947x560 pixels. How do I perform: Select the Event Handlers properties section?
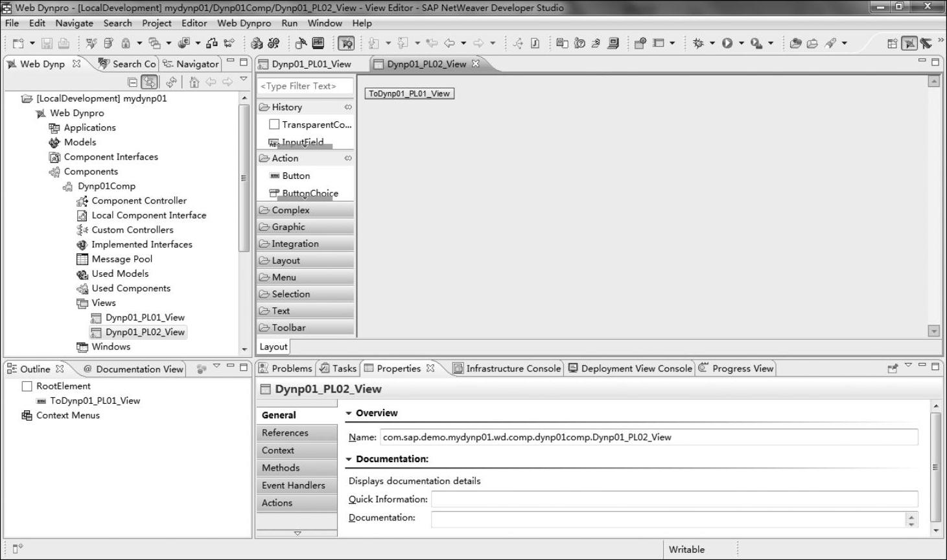coord(297,485)
